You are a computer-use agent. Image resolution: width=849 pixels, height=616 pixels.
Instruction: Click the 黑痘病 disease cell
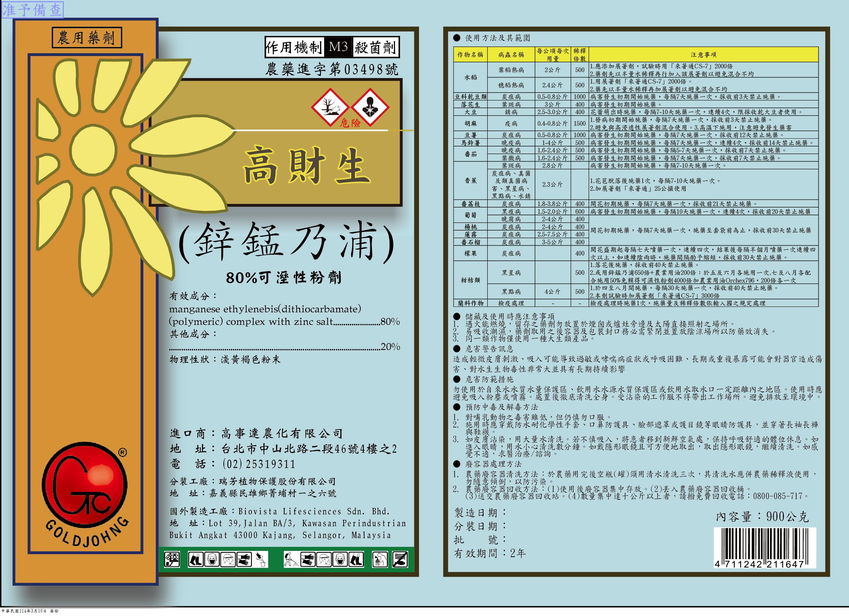(511, 212)
